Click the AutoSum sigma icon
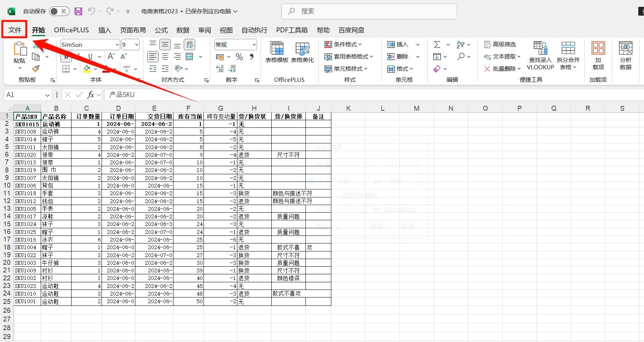Image resolution: width=644 pixels, height=342 pixels. [437, 45]
